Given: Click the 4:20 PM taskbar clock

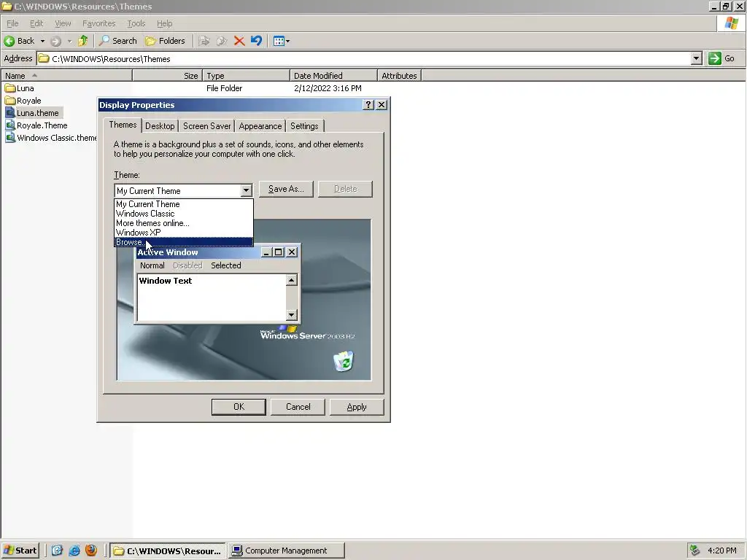Looking at the screenshot, I should tap(721, 551).
